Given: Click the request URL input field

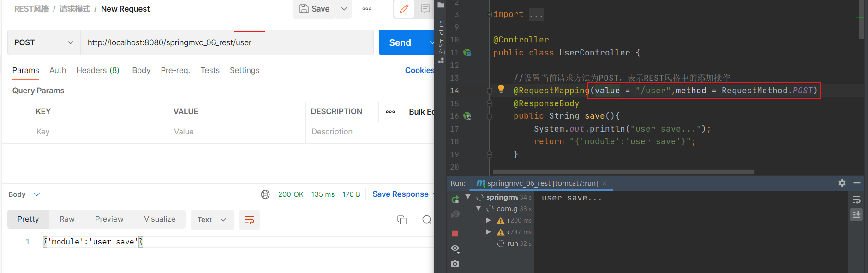Looking at the screenshot, I should click(227, 42).
